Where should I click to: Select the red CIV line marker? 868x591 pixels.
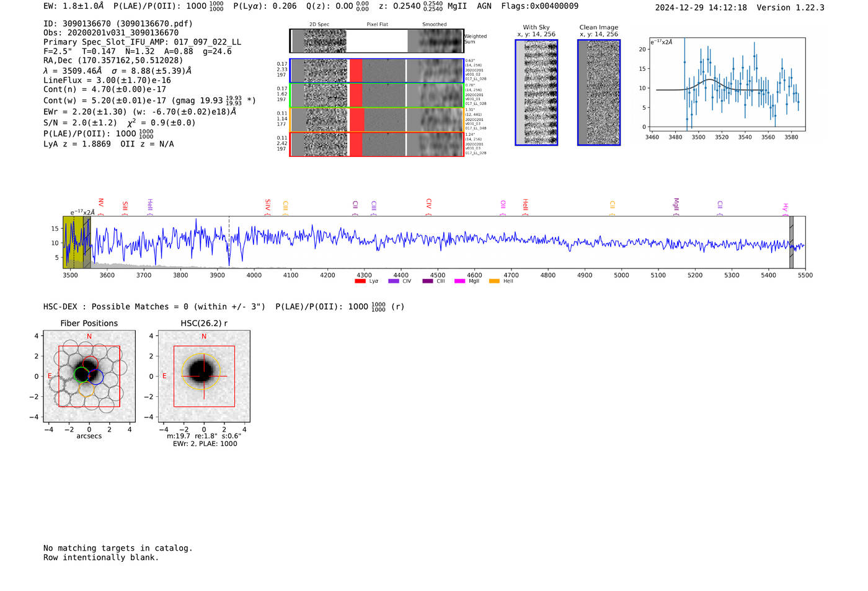(x=428, y=207)
